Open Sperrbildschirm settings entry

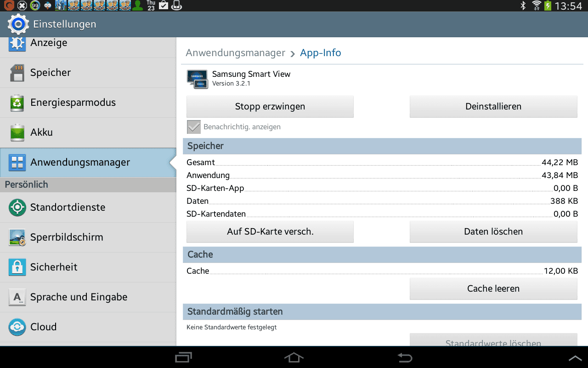coord(88,237)
